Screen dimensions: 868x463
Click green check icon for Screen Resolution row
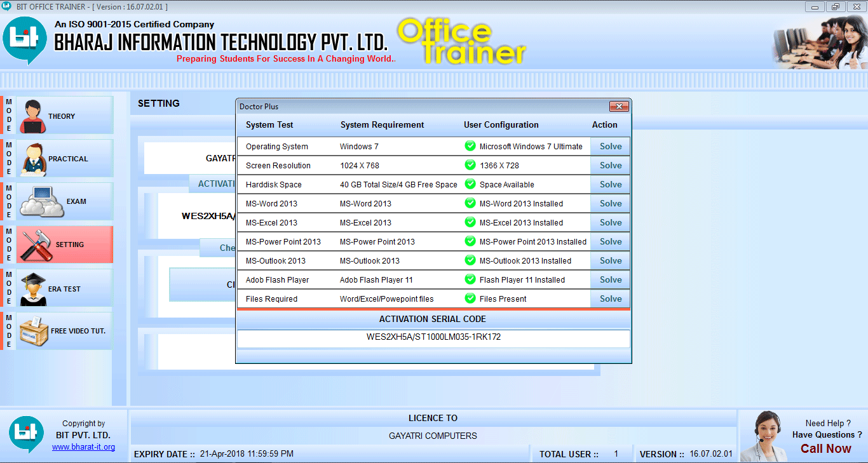(x=470, y=165)
